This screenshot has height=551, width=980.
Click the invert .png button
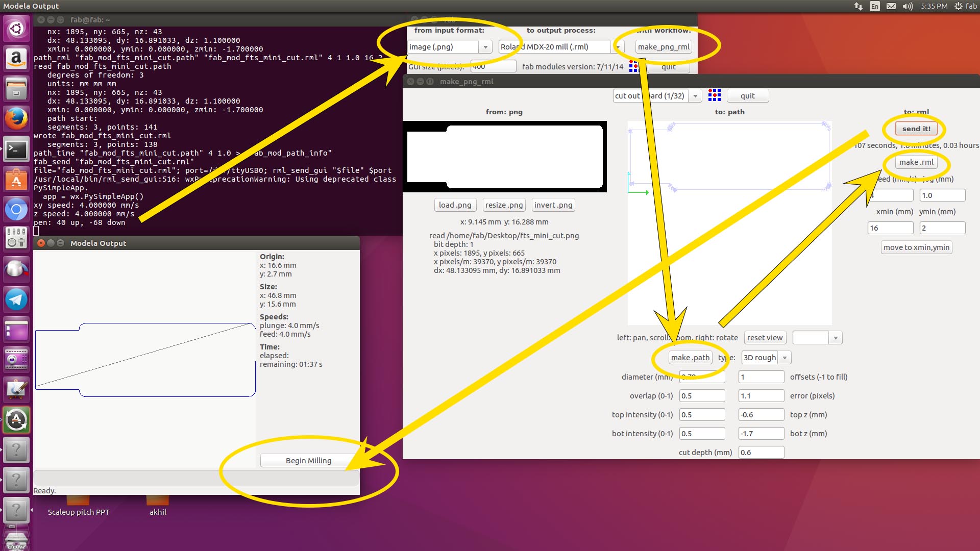coord(553,205)
